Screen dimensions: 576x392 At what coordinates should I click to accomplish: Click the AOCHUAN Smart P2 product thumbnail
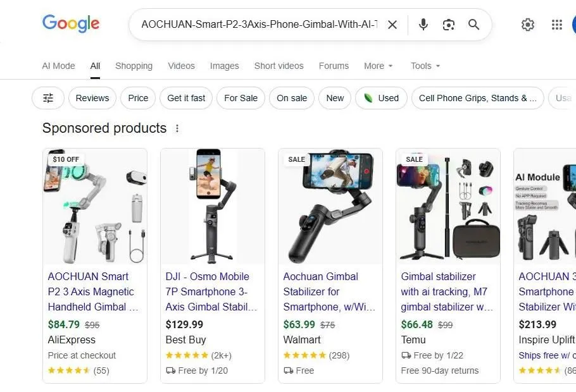click(95, 206)
